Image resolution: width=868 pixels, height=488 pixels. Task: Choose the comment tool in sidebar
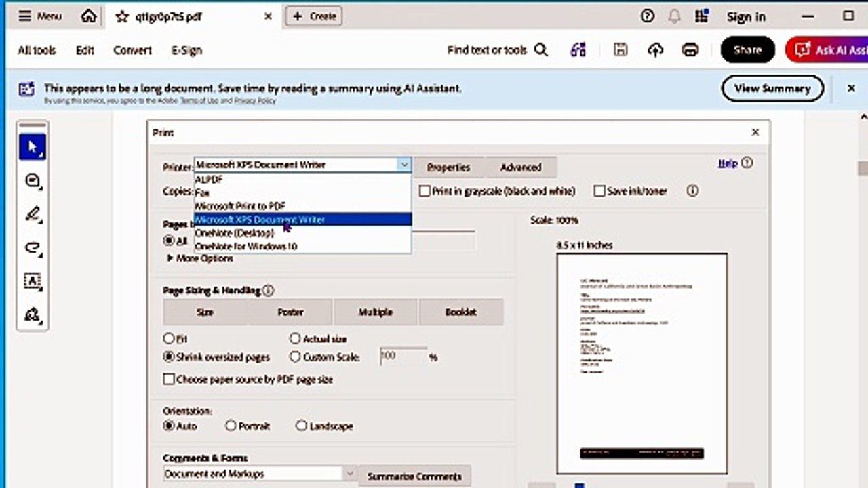33,181
